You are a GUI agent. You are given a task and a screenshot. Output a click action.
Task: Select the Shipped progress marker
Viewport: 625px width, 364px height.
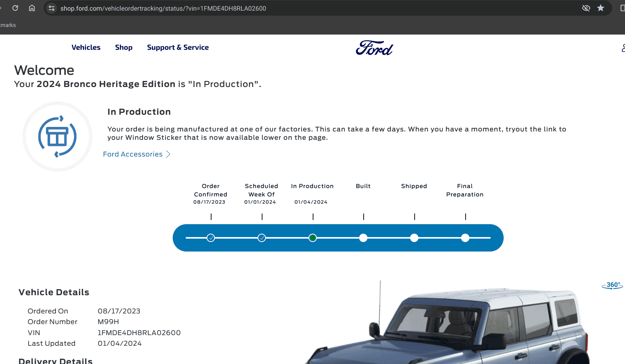click(414, 238)
